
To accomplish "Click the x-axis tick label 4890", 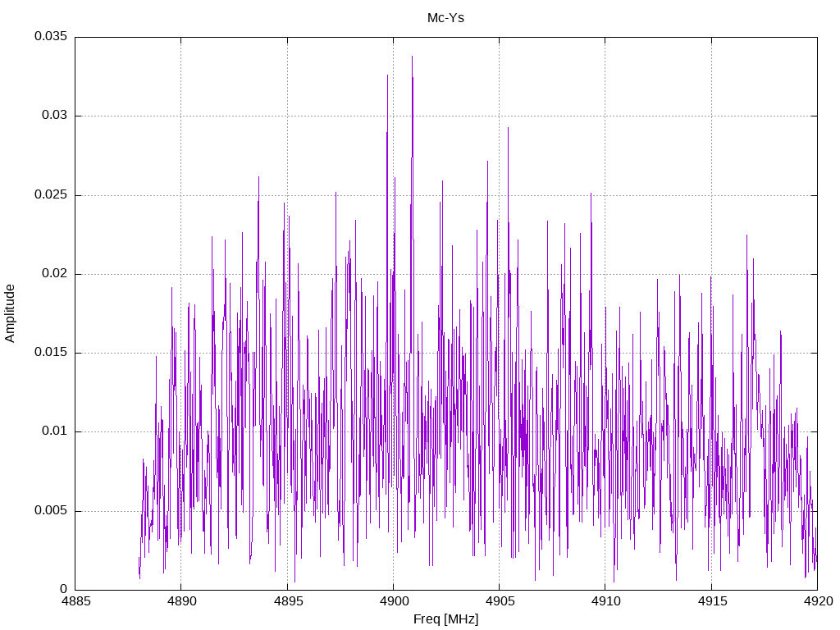I will point(181,601).
